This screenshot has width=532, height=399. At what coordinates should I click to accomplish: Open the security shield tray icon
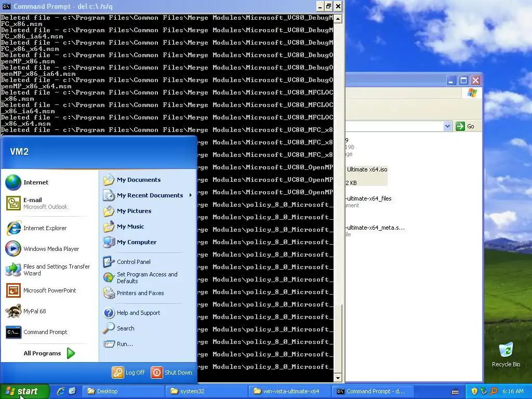click(474, 391)
